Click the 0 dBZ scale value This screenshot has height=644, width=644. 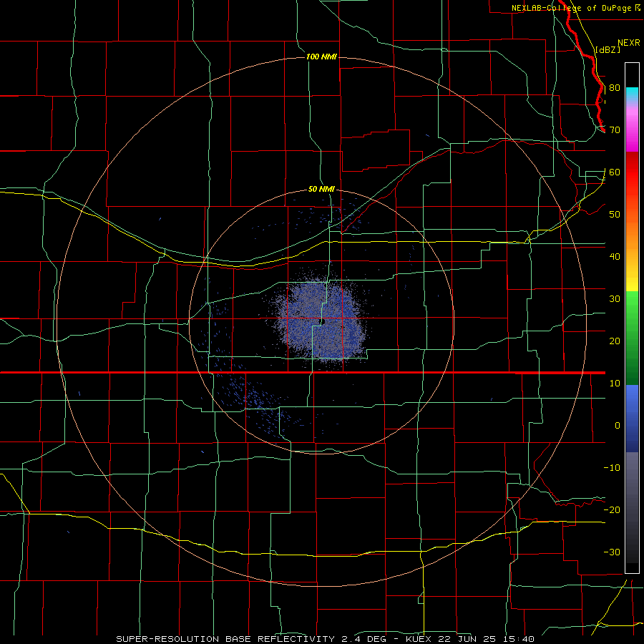(x=618, y=426)
